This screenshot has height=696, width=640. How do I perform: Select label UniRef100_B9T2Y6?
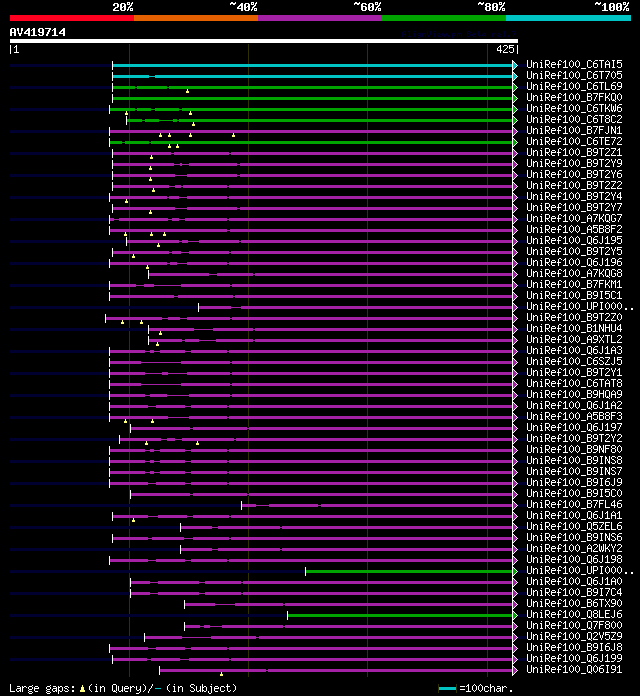tap(574, 174)
